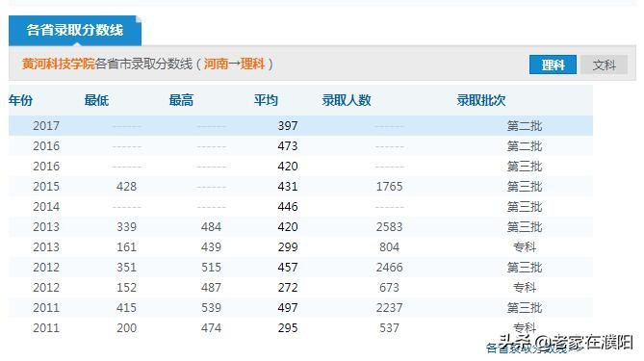The image size is (644, 361).
Task: Click the 年份 column header
Action: tap(20, 100)
